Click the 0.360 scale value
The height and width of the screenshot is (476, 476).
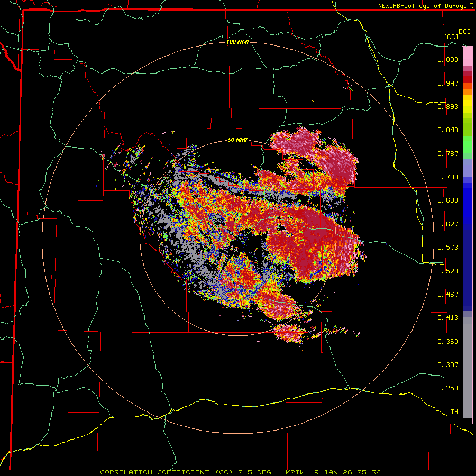tap(448, 342)
